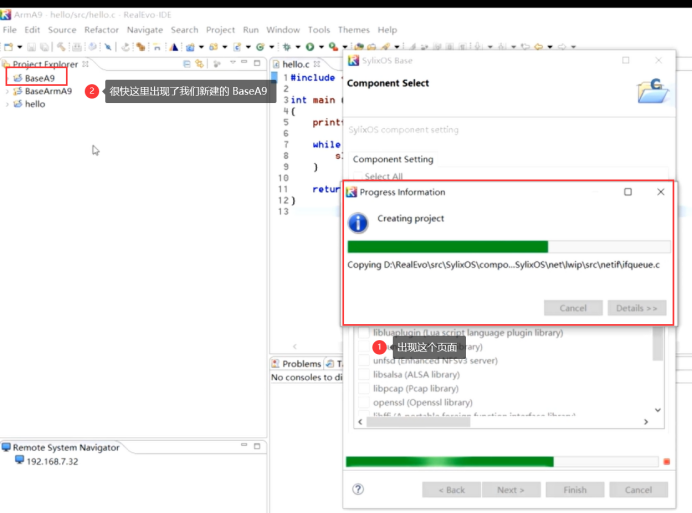This screenshot has width=692, height=513.
Task: Open the Run configurations dropdown arrow
Action: tap(321, 47)
